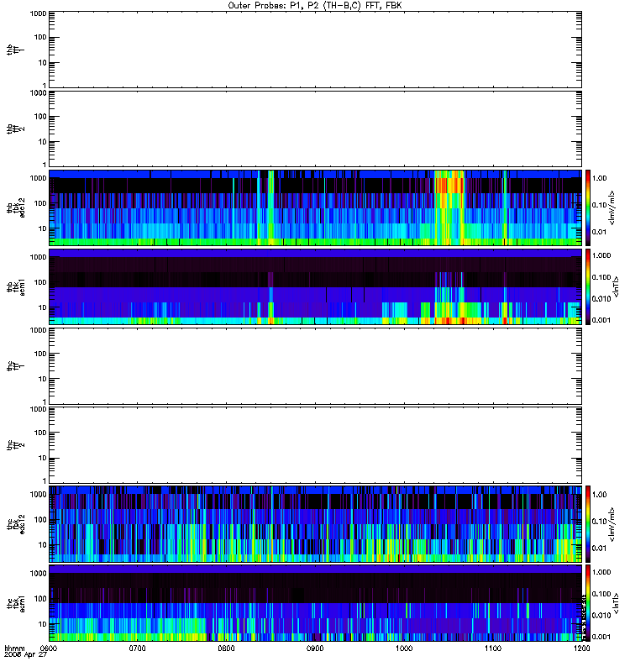The height and width of the screenshot is (672, 630).
Task: Click the thb fbk edc12 spectrogram panel
Action: 315,207
